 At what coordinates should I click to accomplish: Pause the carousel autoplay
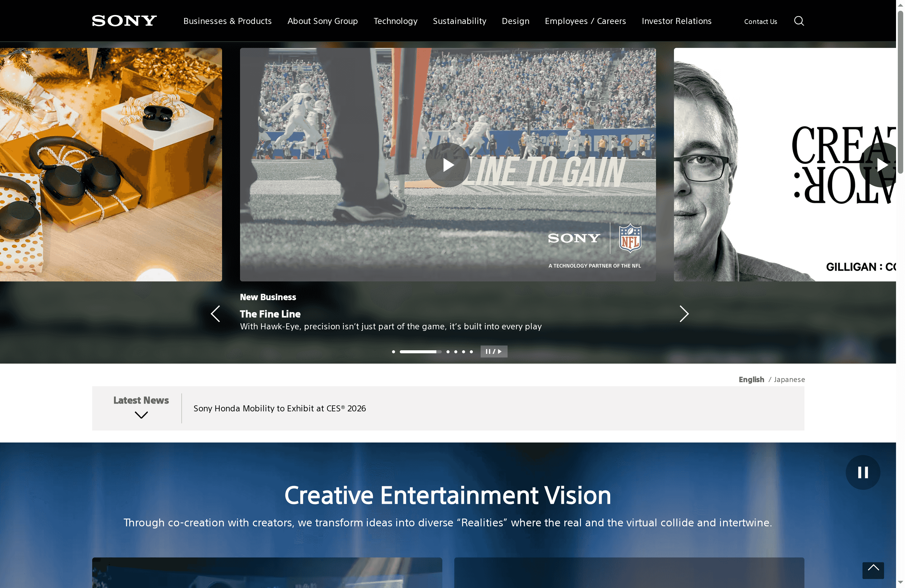click(489, 351)
